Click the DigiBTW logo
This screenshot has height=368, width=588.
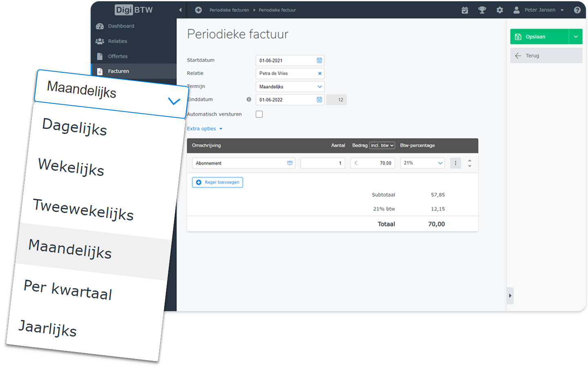click(134, 10)
